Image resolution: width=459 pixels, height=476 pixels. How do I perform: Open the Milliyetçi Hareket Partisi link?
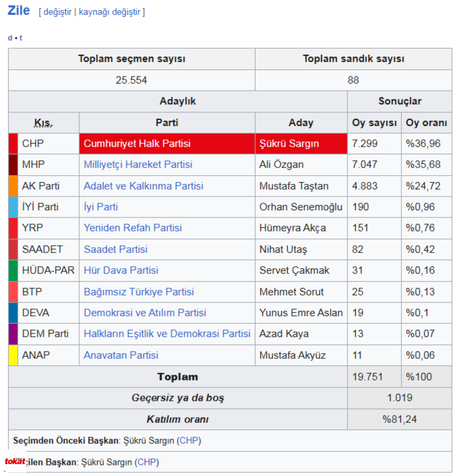(138, 164)
